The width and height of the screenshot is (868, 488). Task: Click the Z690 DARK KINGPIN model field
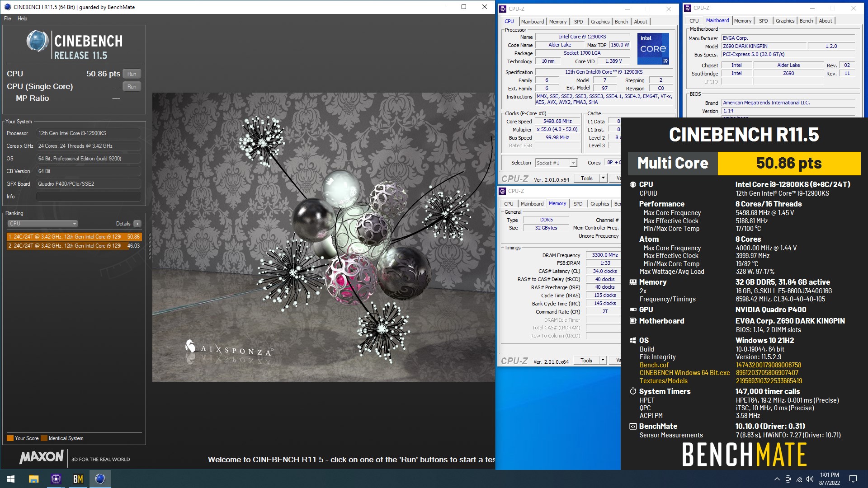[x=764, y=46]
